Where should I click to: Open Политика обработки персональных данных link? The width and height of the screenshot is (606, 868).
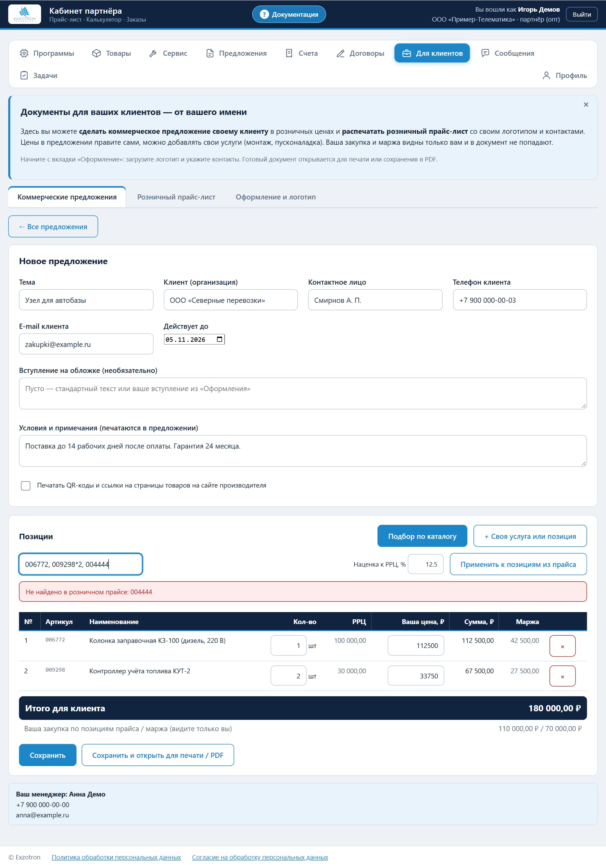tap(116, 857)
